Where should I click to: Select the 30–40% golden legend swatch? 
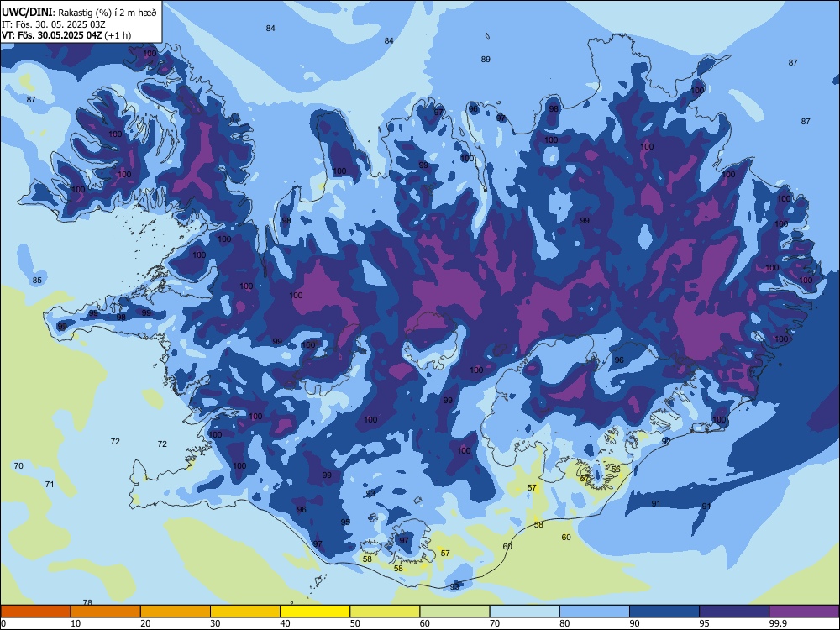(x=245, y=612)
